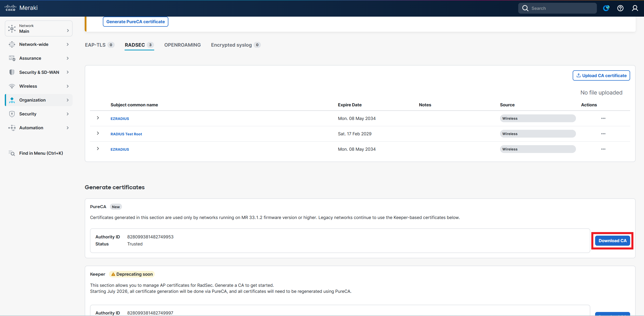Click the Security & SD-WAN shield icon

[x=12, y=72]
